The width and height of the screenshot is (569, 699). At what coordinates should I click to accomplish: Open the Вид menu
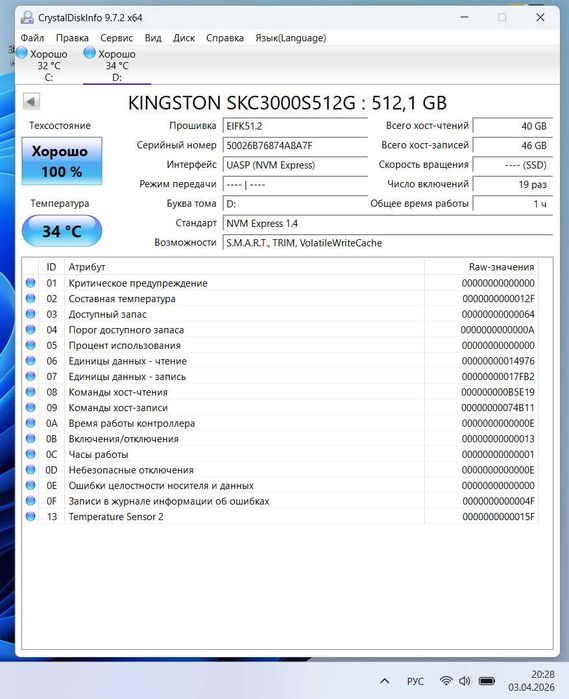(x=153, y=38)
